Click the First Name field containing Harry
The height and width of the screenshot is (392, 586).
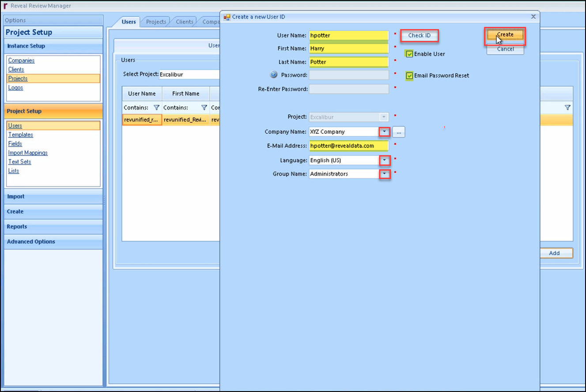(x=349, y=49)
